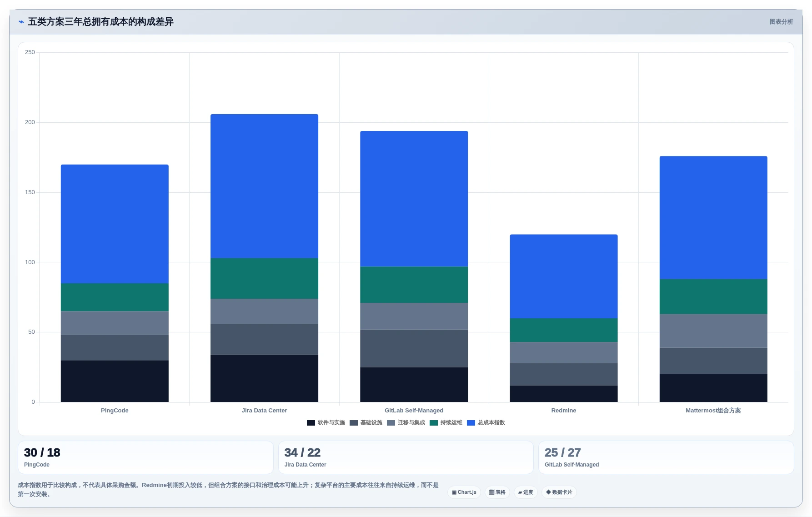Click the footnote text starting with 成本指数用于比较构成
Image resolution: width=812 pixels, height=517 pixels.
[x=228, y=490]
